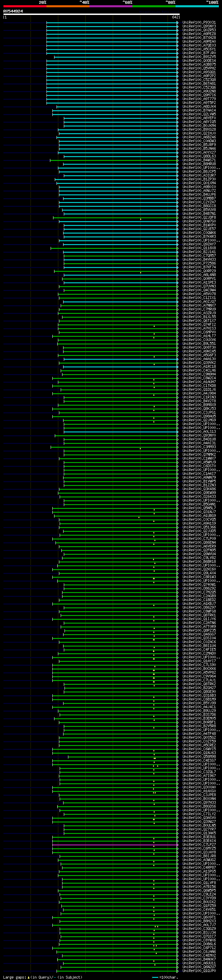This screenshot has height=980, width=222.
Task: Click the cyan alignment bar for UniRef100_Q8DL63
Action: [x=121, y=156]
